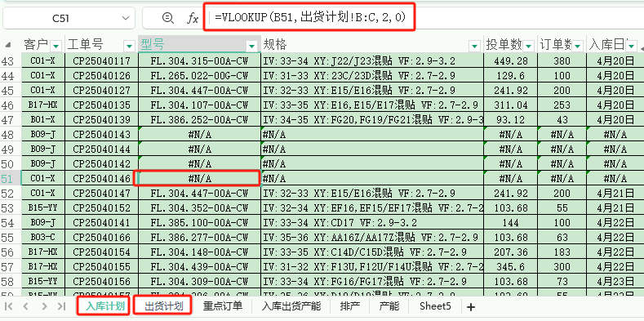Screen dimensions: 644x321
Task: Open the 订单数 column filter dropdown
Action: tap(578, 45)
